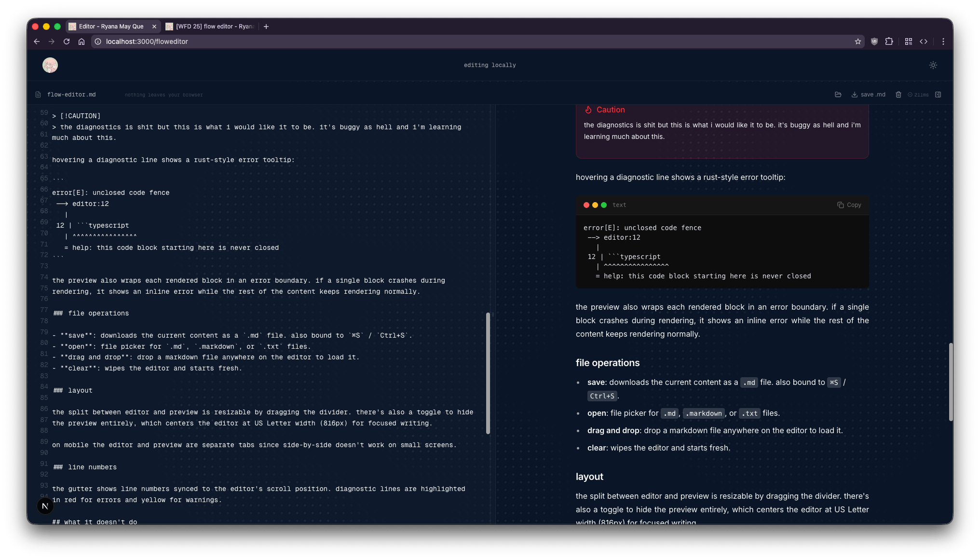Click the bold 'drag and drop' preview item
980x560 pixels.
pyautogui.click(x=613, y=431)
